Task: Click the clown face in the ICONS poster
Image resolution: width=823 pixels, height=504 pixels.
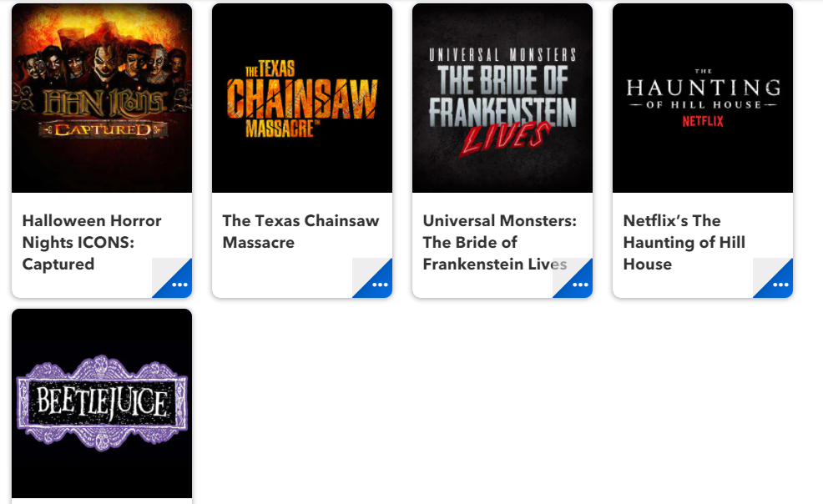Action: click(107, 63)
